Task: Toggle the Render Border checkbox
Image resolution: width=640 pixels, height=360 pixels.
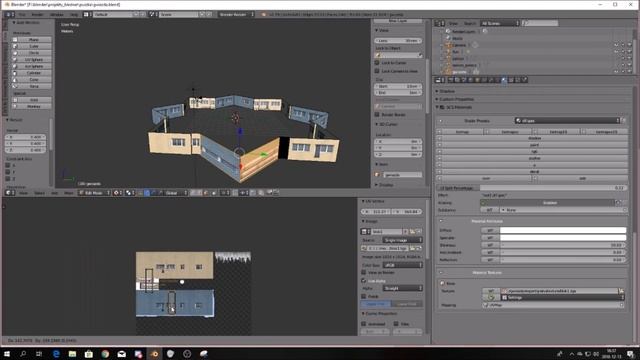Action: click(x=377, y=115)
